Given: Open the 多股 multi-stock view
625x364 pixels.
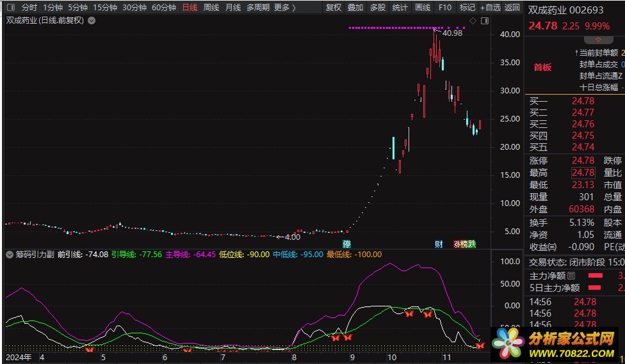Looking at the screenshot, I should tap(377, 7).
